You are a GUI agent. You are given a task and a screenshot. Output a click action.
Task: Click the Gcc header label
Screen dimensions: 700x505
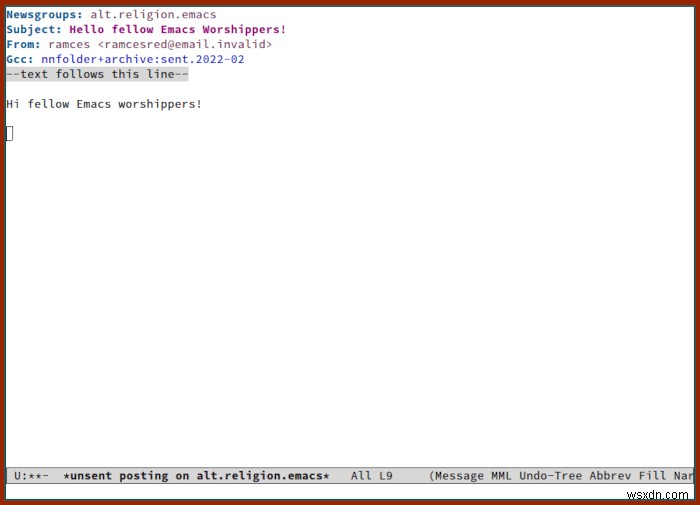(x=20, y=59)
